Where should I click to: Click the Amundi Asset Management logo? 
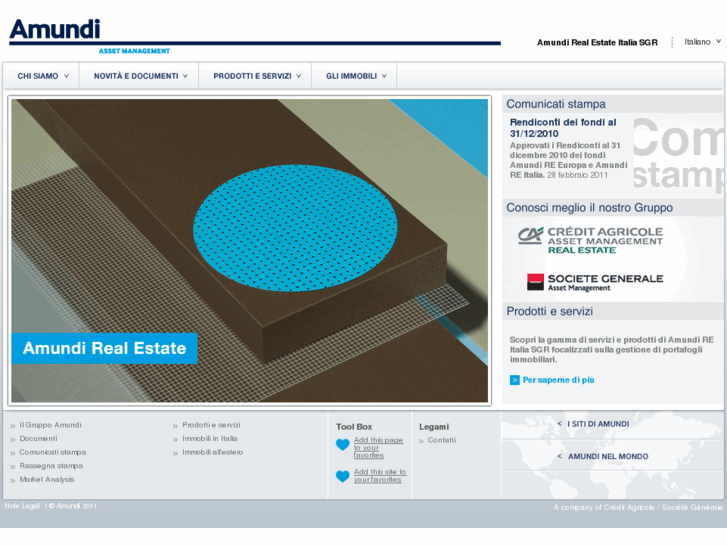coord(90,36)
